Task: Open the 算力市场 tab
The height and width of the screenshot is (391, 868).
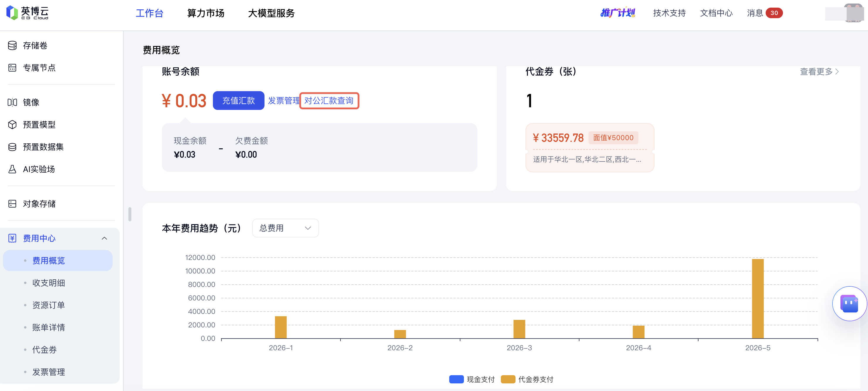Action: (x=206, y=13)
